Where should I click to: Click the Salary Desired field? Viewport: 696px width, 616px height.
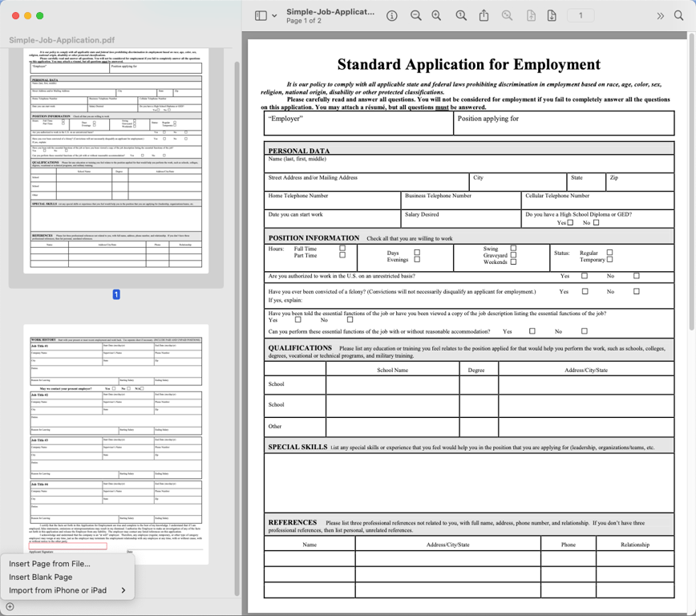461,219
